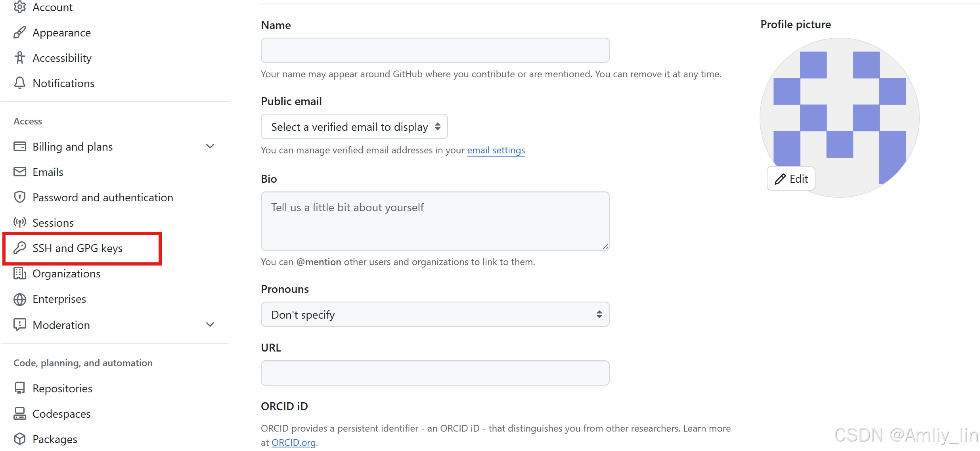The height and width of the screenshot is (451, 980).
Task: Open the Pronouns dropdown
Action: [x=435, y=315]
